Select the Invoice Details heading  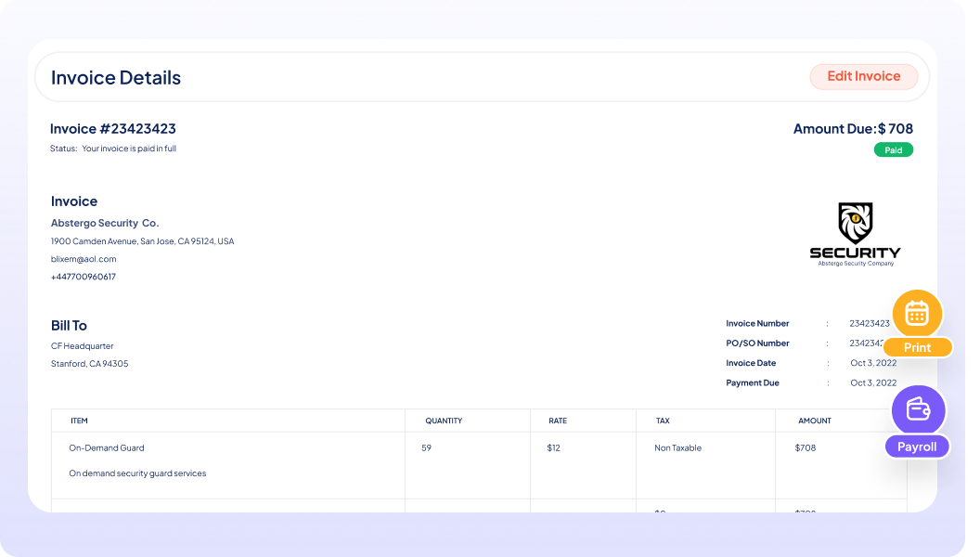[x=116, y=78]
